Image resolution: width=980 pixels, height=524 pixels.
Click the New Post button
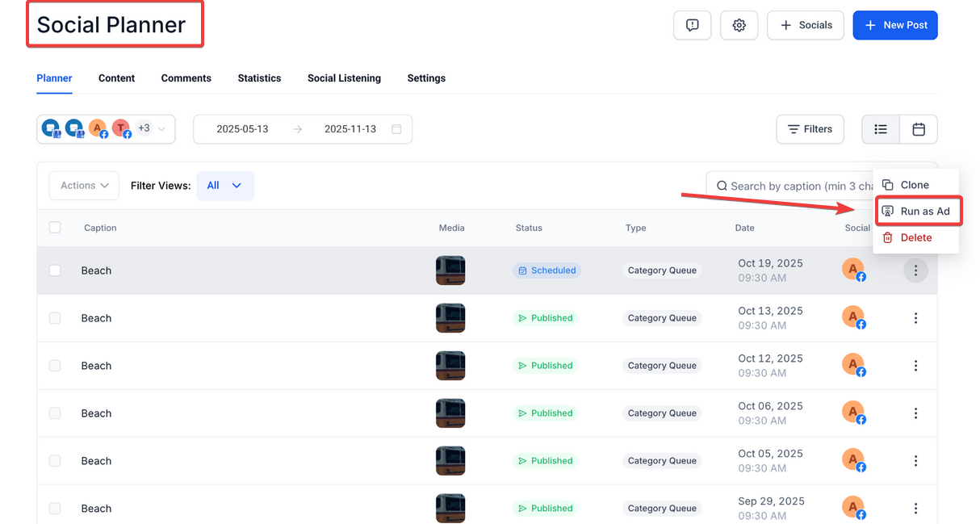895,25
